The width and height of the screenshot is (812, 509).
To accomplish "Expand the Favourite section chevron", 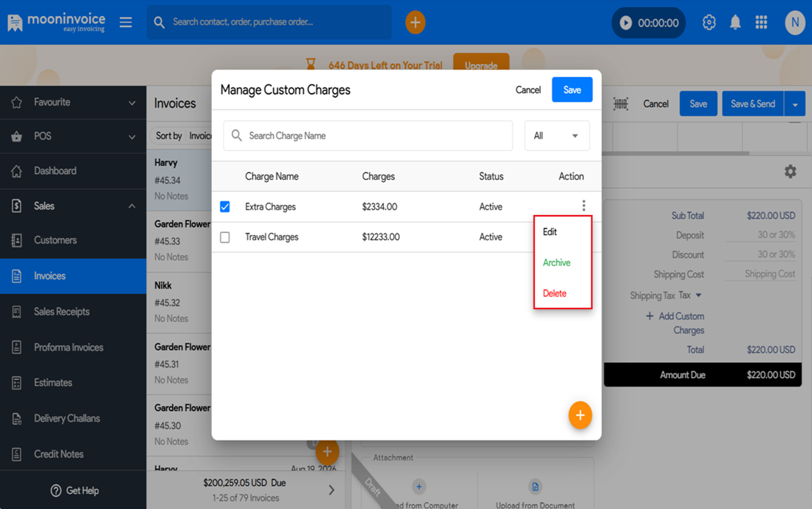I will [x=132, y=103].
